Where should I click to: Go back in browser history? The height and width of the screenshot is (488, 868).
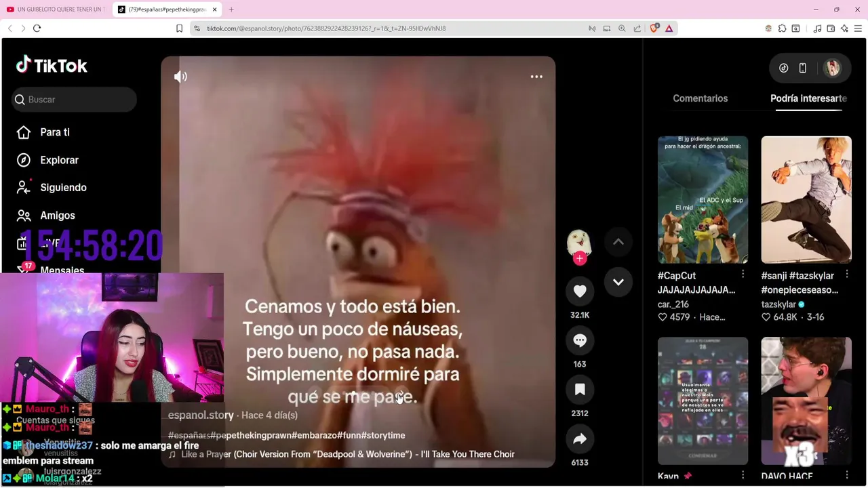point(10,28)
